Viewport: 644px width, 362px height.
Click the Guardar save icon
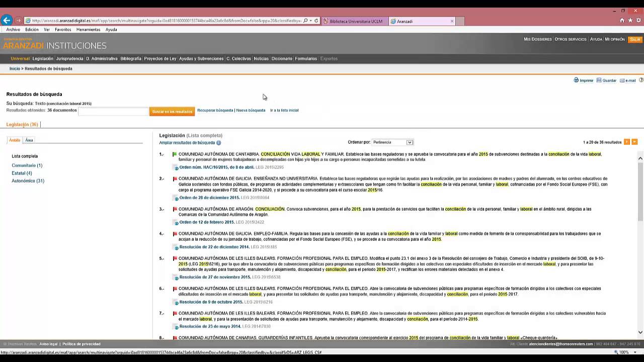[599, 80]
